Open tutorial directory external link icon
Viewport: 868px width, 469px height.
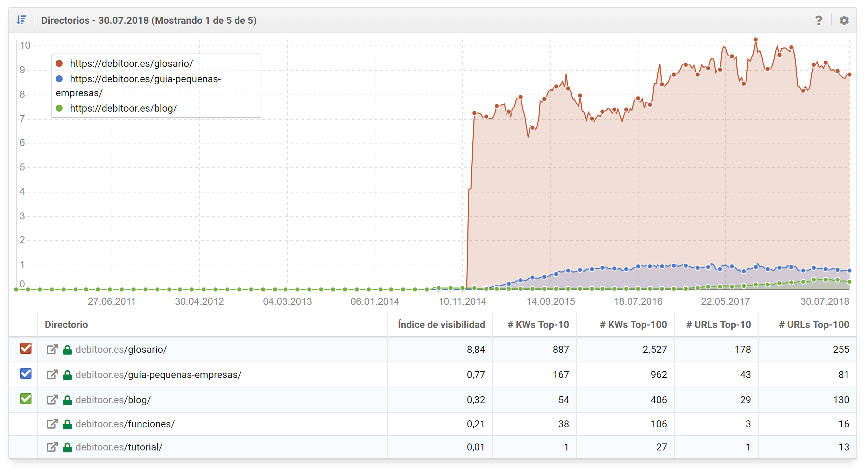pos(52,447)
